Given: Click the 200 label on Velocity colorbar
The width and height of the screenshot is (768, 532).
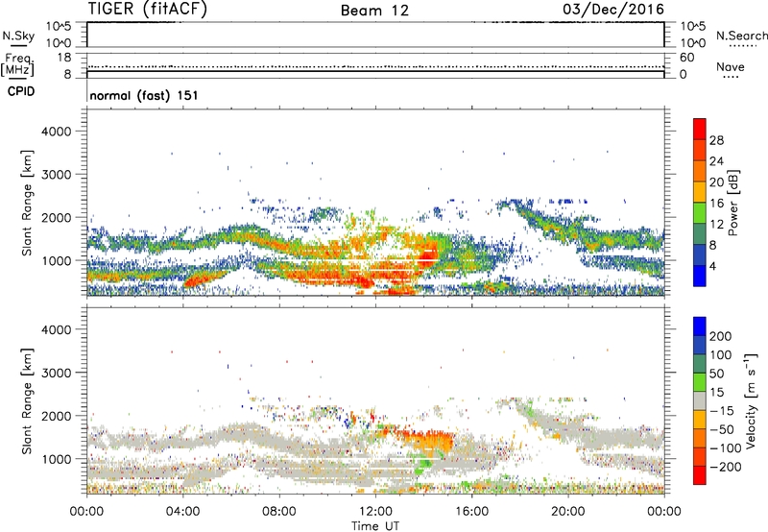Looking at the screenshot, I should (x=721, y=336).
